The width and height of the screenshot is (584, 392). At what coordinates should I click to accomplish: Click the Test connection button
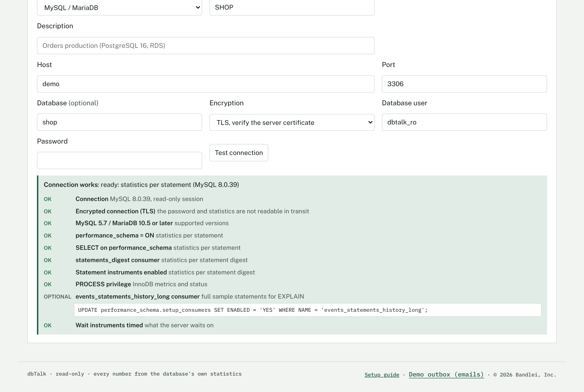(x=239, y=153)
